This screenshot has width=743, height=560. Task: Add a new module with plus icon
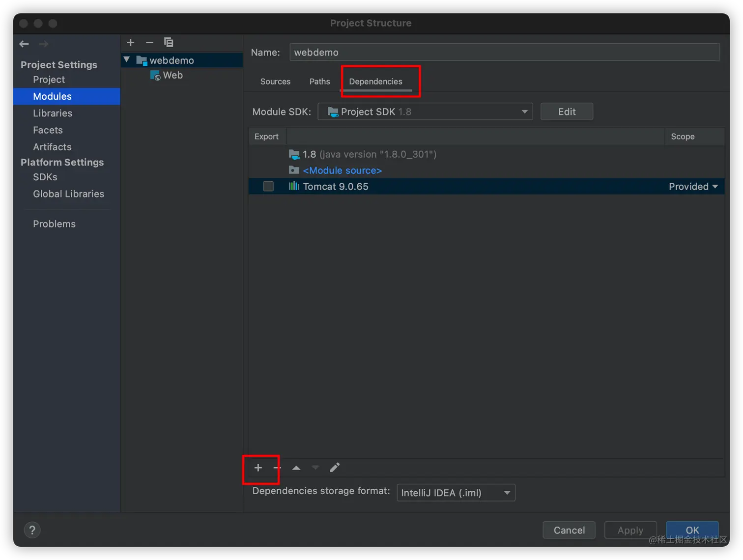(131, 42)
